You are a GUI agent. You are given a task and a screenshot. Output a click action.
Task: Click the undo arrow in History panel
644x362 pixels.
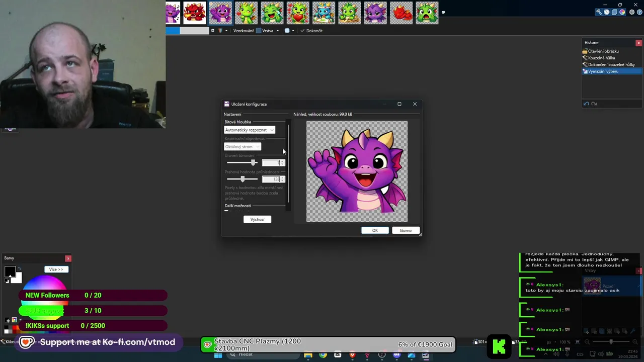tap(586, 104)
